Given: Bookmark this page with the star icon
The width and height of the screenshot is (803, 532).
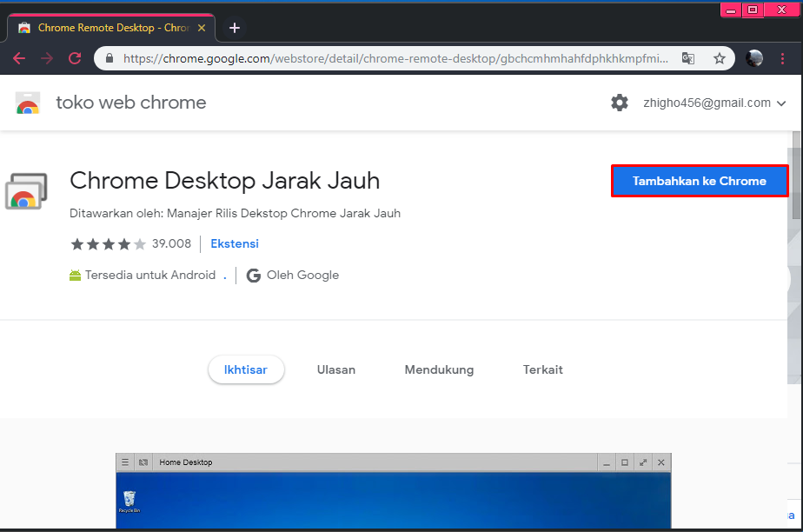Looking at the screenshot, I should pyautogui.click(x=720, y=58).
